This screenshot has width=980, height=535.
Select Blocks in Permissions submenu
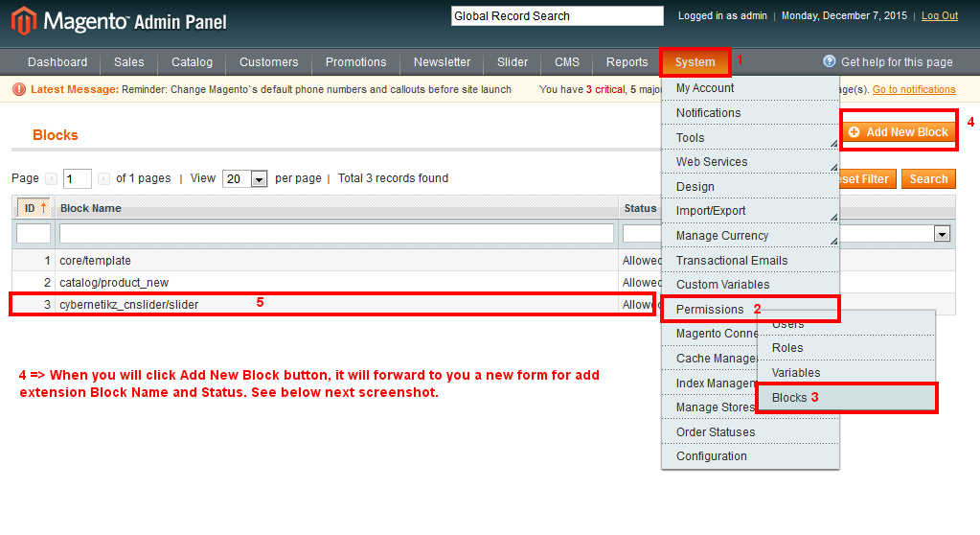click(846, 398)
